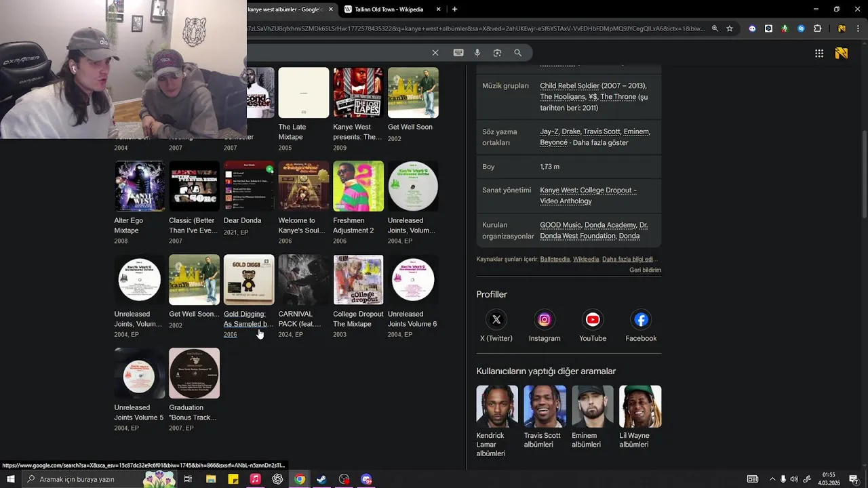Open ChatGPT app from the taskbar
This screenshot has width=868, height=488.
pos(277,479)
